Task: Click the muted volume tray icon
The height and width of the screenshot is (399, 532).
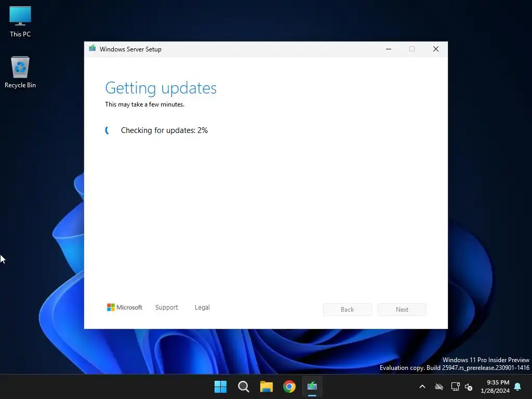Action: (x=469, y=387)
